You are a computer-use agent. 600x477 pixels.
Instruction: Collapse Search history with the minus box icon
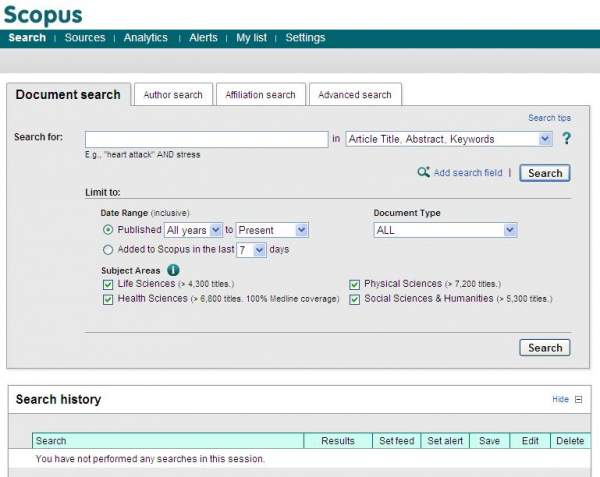click(579, 399)
